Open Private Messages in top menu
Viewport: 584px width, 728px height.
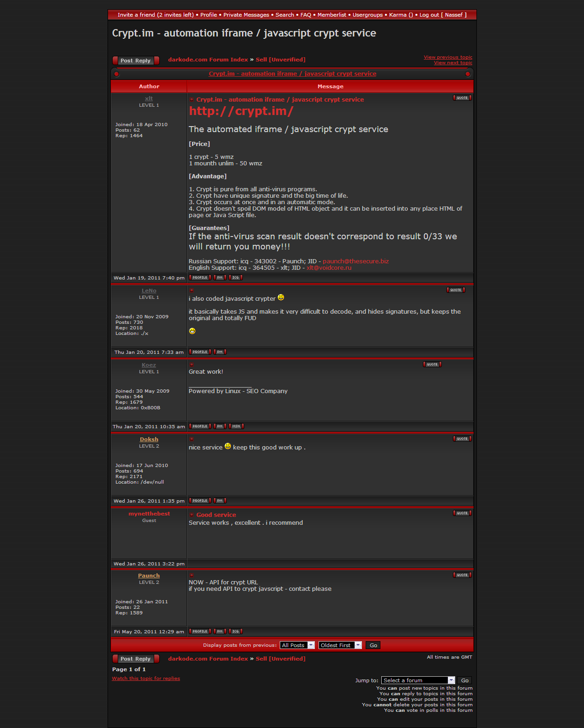point(246,15)
